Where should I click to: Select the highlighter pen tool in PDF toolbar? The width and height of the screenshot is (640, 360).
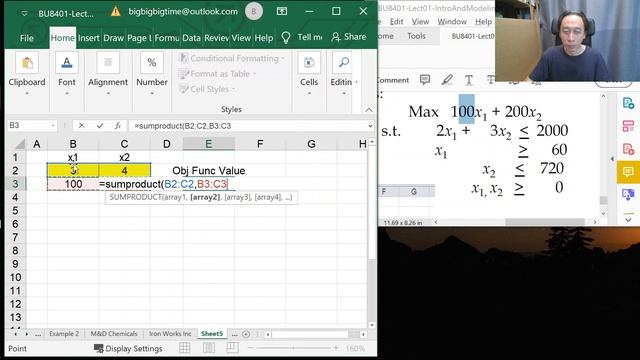[x=447, y=80]
